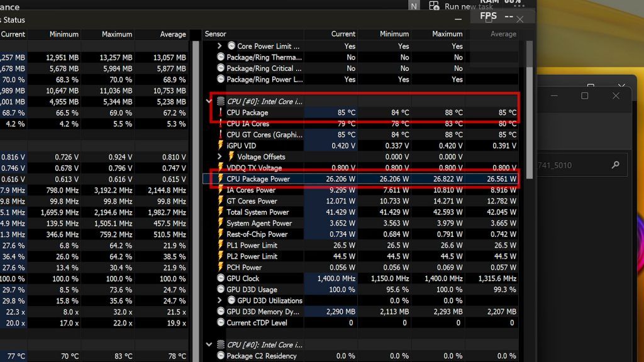Image resolution: width=644 pixels, height=362 pixels.
Task: Click the thermometer icon beside CPU Package
Action: [x=221, y=112]
